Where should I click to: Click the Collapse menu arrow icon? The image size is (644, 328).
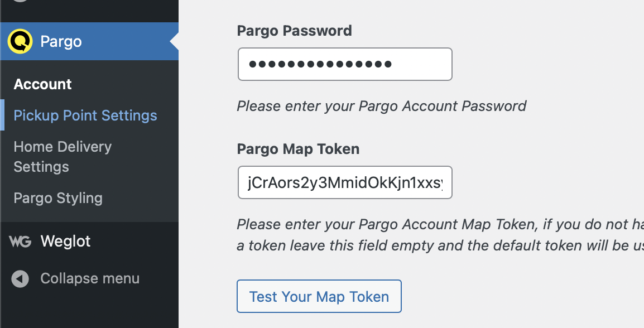coord(20,279)
